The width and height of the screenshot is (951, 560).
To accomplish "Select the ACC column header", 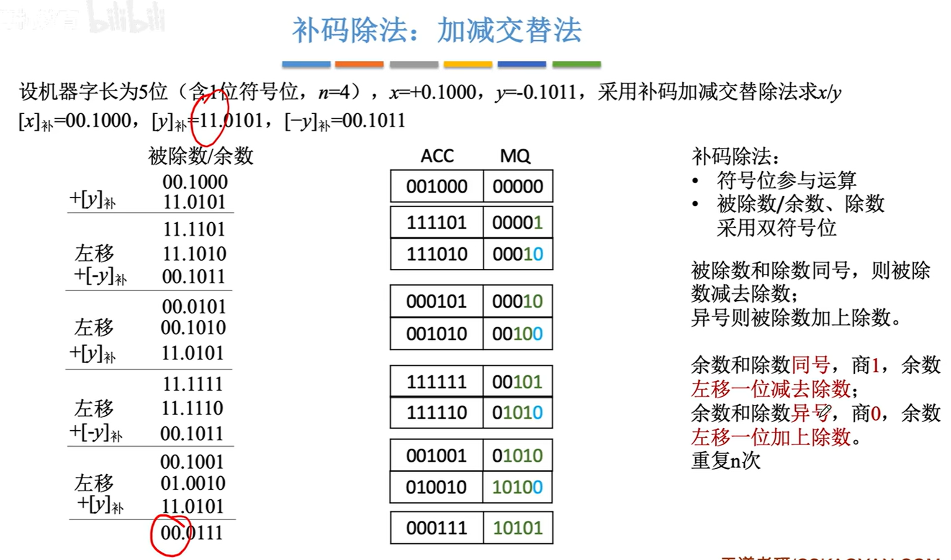I will click(437, 156).
